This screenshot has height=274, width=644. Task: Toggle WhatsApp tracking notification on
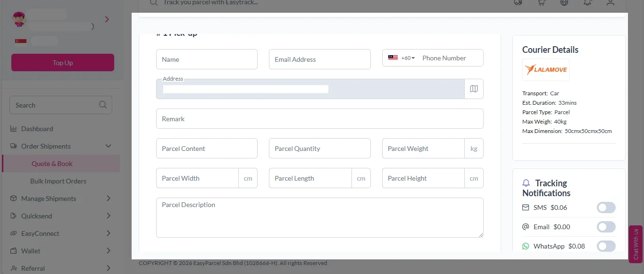tap(606, 246)
